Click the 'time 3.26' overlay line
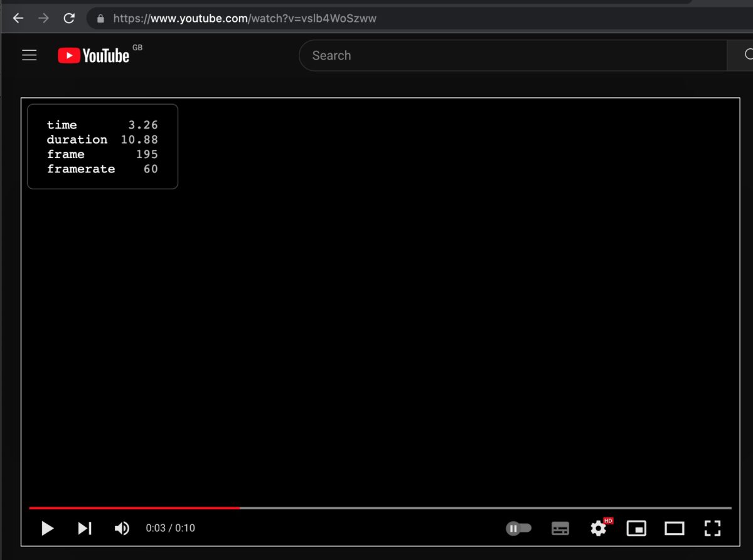753x560 pixels. tap(102, 125)
